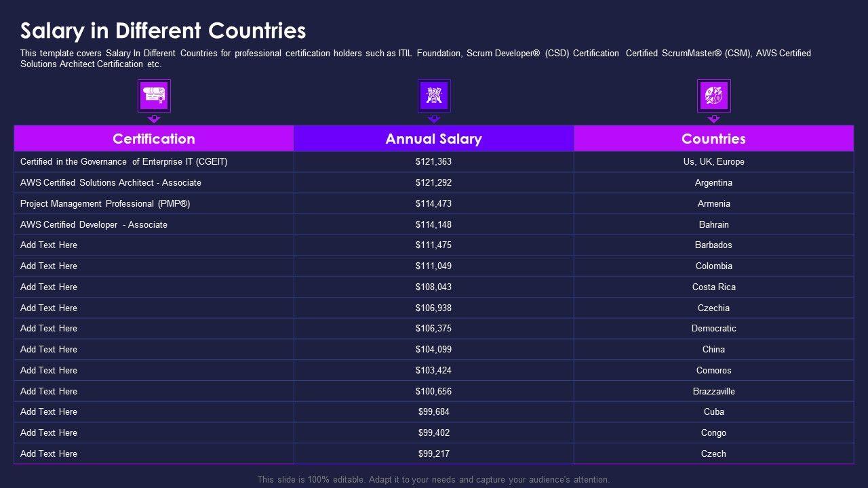Image resolution: width=868 pixels, height=488 pixels.
Task: Select the Colombia country cell
Action: pos(714,266)
